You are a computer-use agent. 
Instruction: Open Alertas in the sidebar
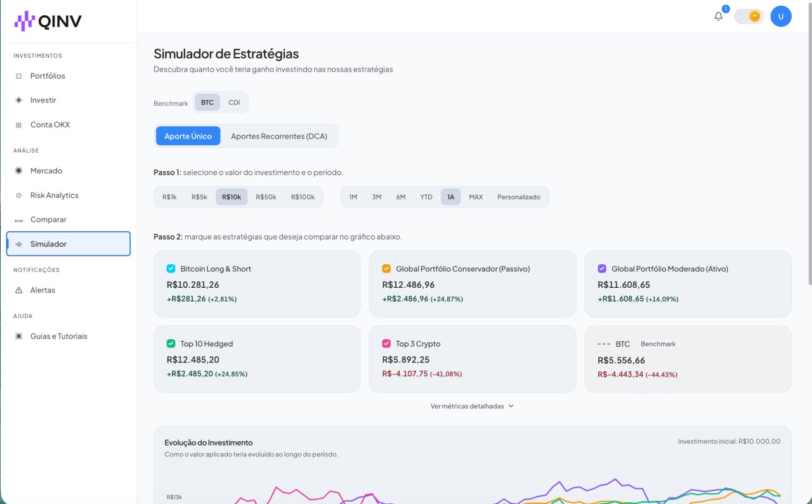pos(68,290)
